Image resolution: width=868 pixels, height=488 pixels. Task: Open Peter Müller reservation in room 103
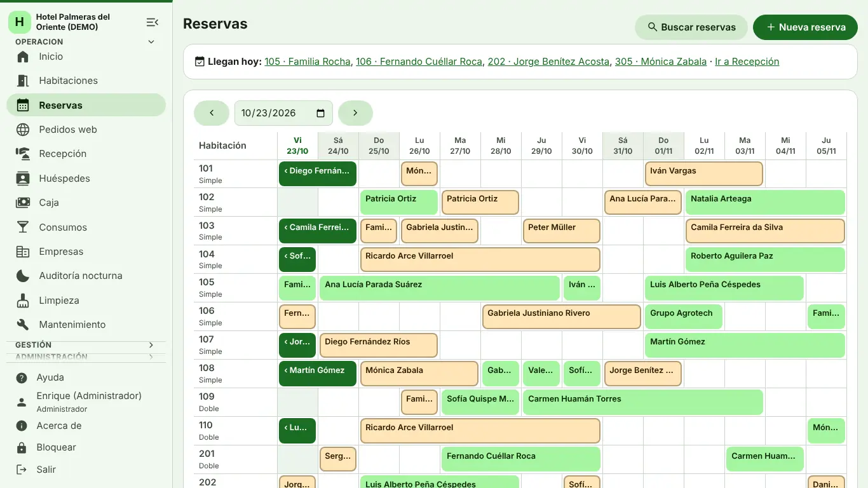pos(562,231)
